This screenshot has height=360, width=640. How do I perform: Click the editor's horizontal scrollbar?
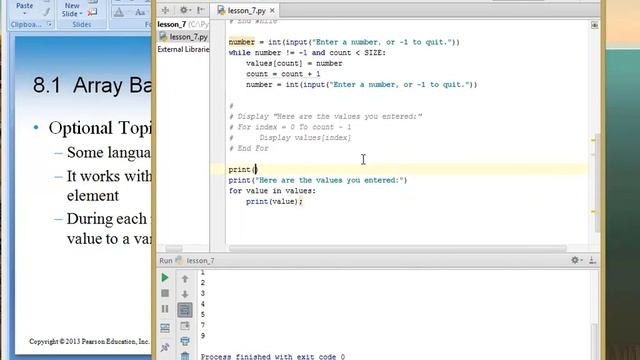(398, 249)
